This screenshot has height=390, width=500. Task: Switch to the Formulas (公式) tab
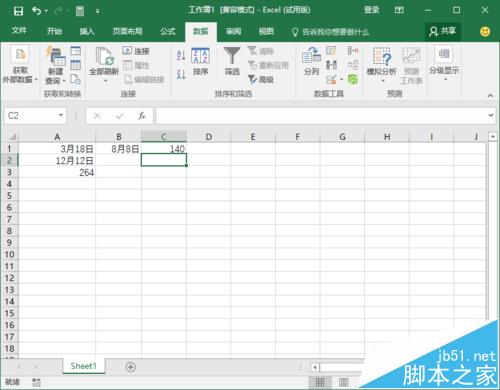[168, 31]
